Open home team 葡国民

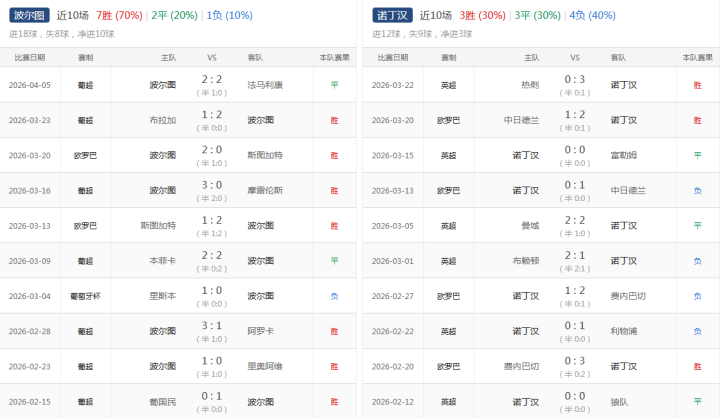click(x=163, y=402)
